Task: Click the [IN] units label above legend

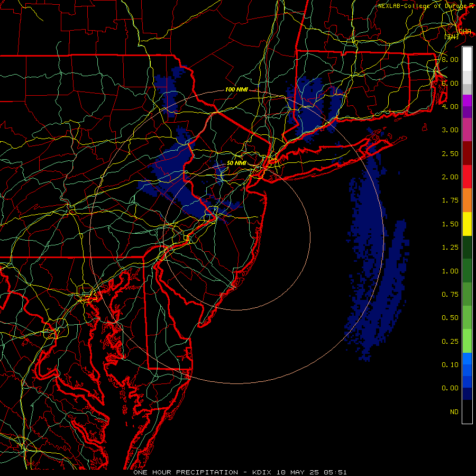Action: tap(451, 36)
